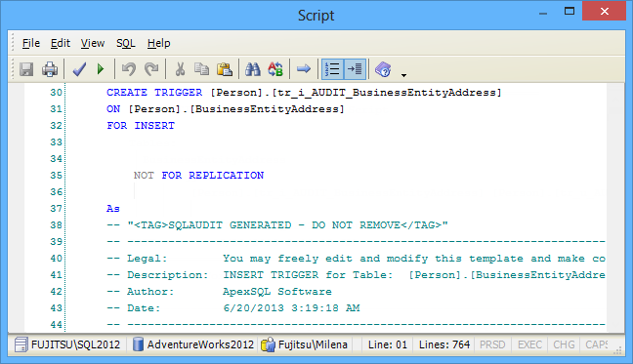Image resolution: width=633 pixels, height=364 pixels.
Task: Expand the toolbar options dropdown arrow
Action: (x=403, y=75)
